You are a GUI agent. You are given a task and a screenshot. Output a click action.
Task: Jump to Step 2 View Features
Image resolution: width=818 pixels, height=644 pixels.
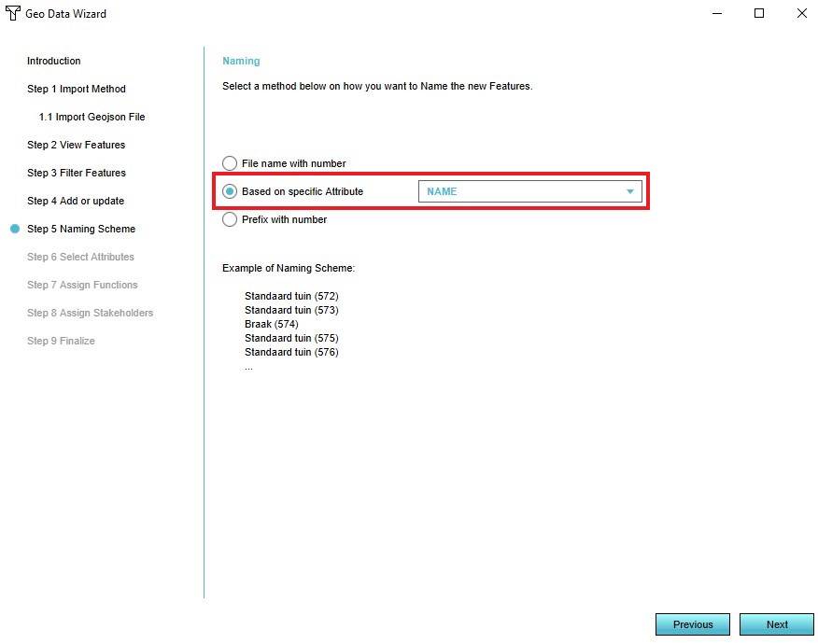click(76, 145)
